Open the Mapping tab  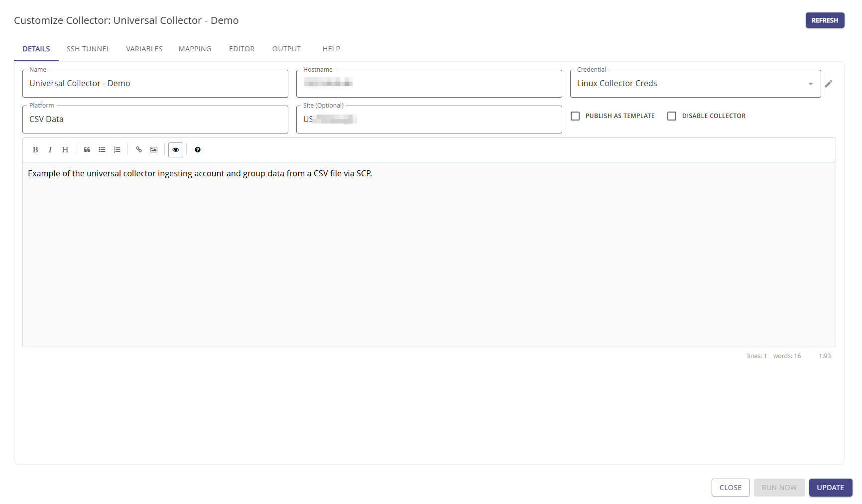[x=195, y=49]
